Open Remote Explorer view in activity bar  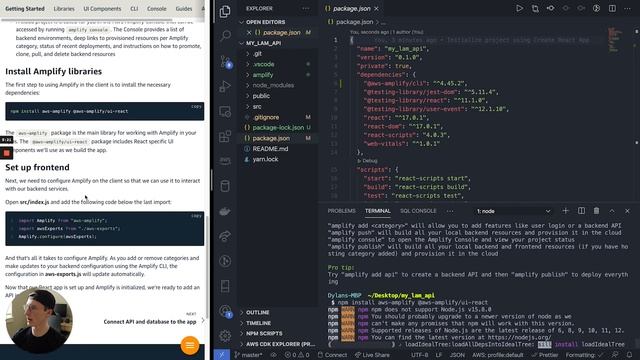225,111
